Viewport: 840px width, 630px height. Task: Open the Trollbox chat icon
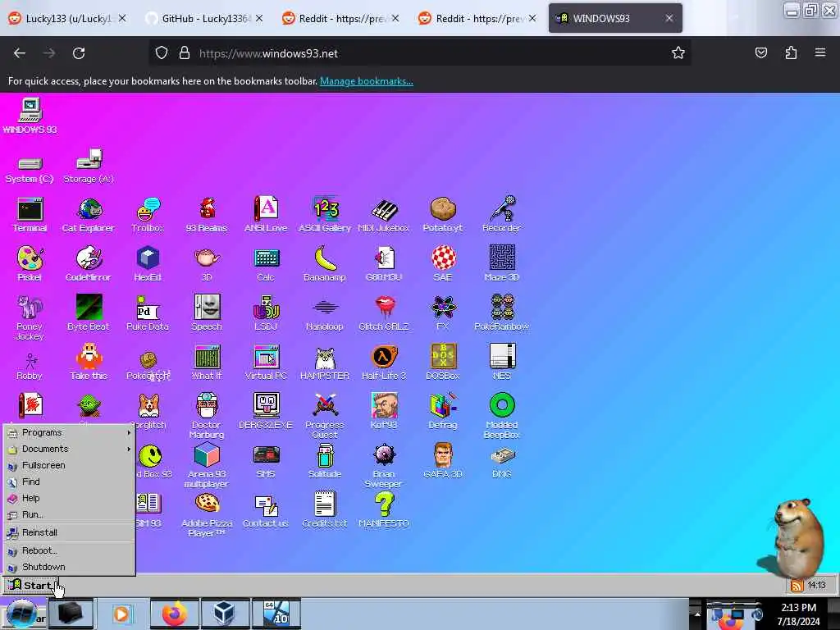[x=148, y=214]
